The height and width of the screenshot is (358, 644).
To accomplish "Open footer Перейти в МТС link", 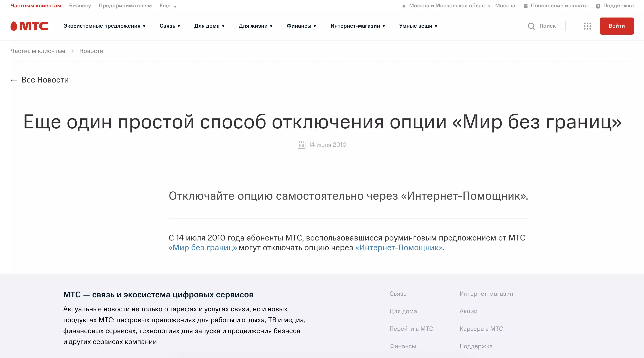I will 411,329.
